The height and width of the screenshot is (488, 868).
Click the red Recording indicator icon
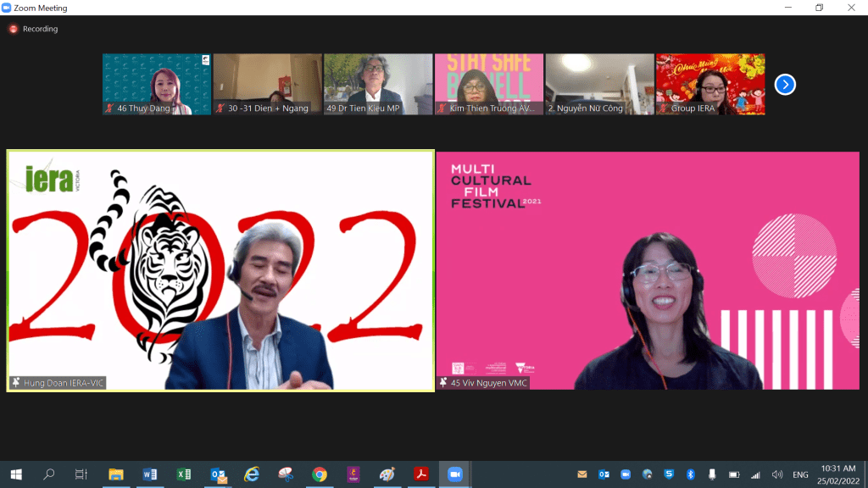pos(14,29)
